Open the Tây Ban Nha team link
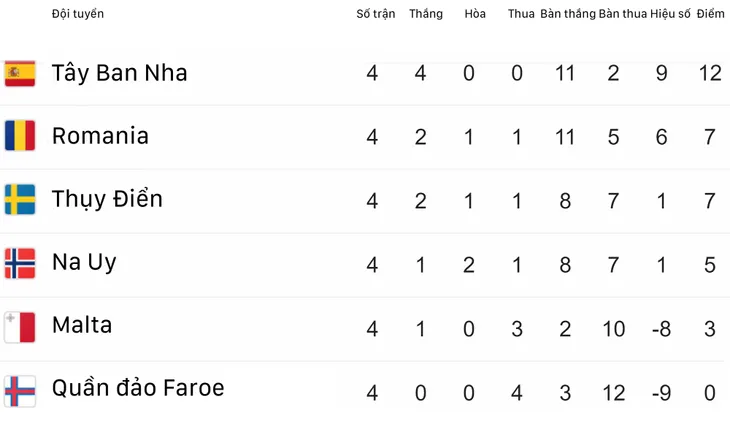The width and height of the screenshot is (730, 422). 120,73
